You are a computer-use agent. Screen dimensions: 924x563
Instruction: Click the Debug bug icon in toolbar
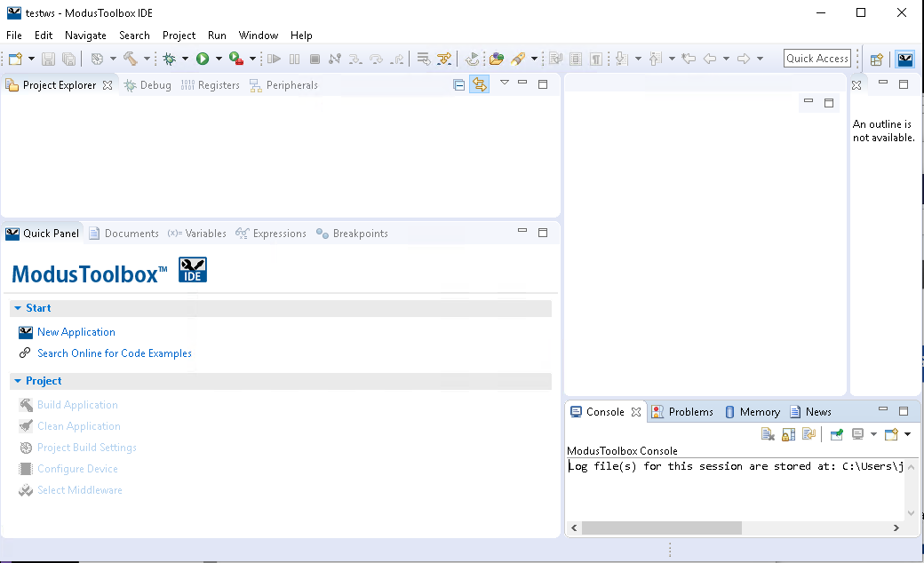click(169, 59)
